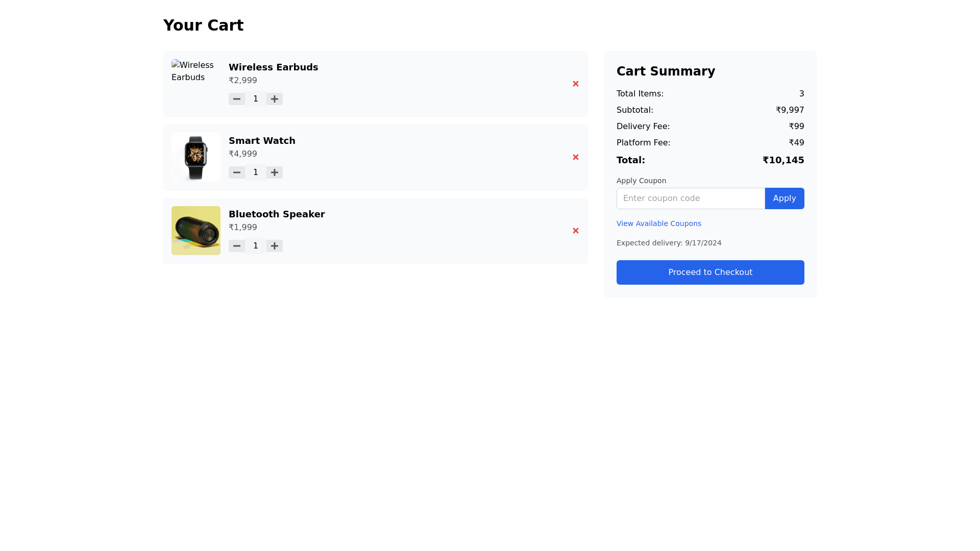Image resolution: width=980 pixels, height=551 pixels.
Task: Click the Wireless Earbuds broken image placeholder
Action: coord(193,71)
